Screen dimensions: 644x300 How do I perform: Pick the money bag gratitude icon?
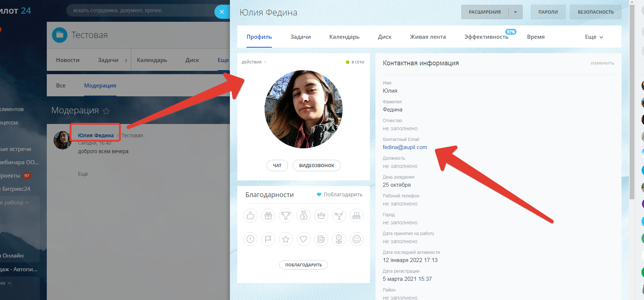point(304,215)
